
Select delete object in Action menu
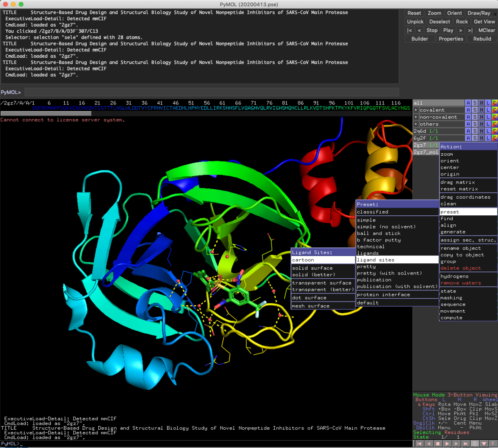[x=468, y=268]
